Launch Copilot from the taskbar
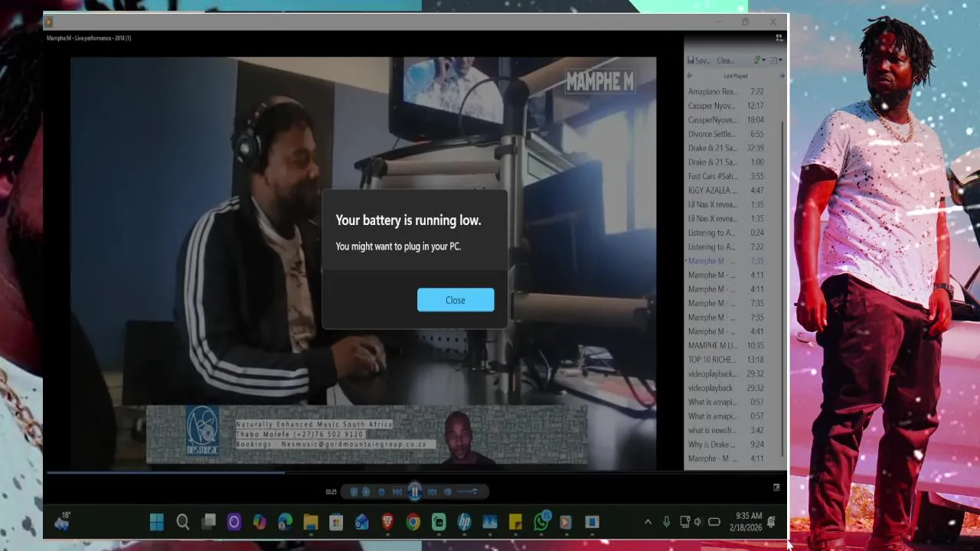The height and width of the screenshot is (551, 980). point(260,522)
